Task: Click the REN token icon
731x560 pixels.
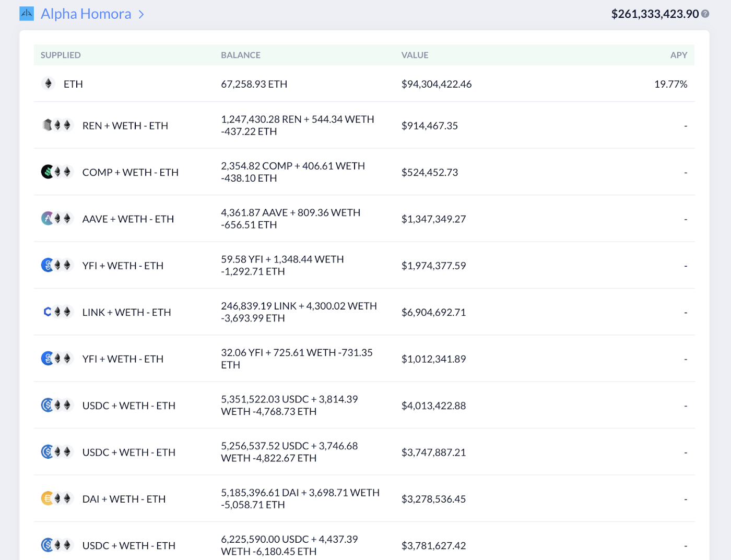Action: pos(48,125)
